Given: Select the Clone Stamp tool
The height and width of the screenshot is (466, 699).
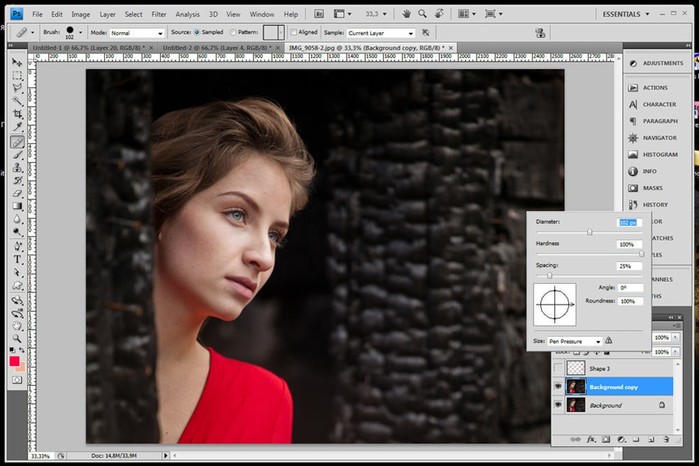Looking at the screenshot, I should [17, 168].
